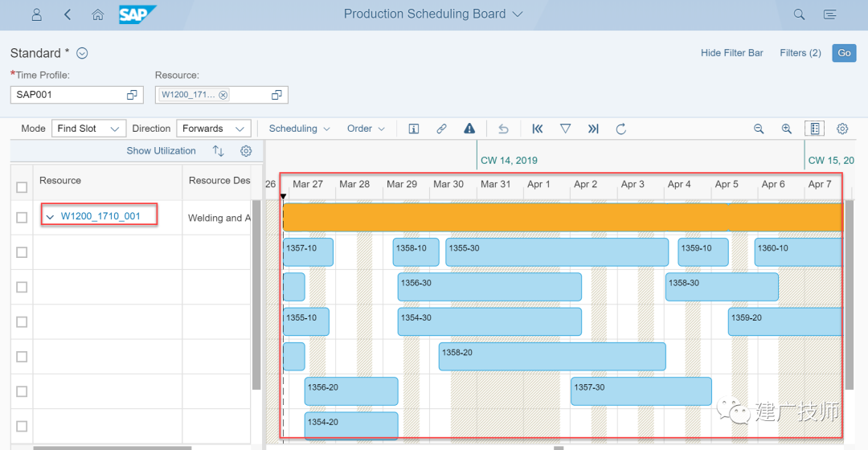Jump to chart start icon
Image resolution: width=868 pixels, height=450 pixels.
coord(537,129)
